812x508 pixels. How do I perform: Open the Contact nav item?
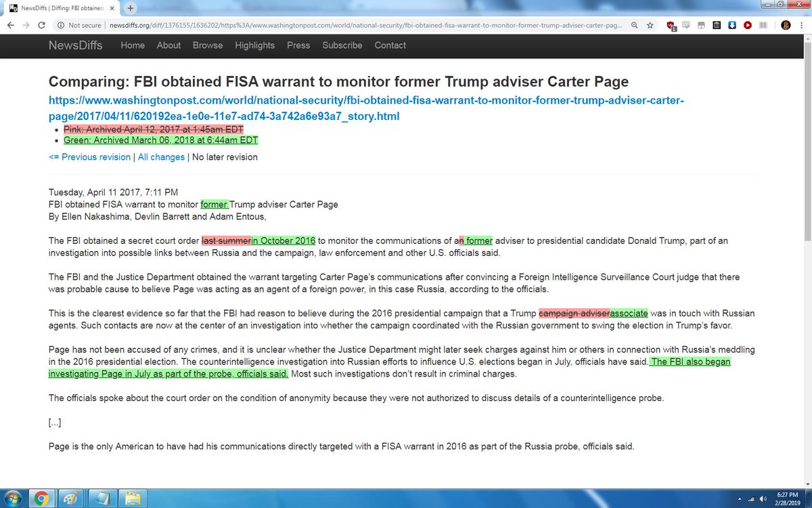pos(390,45)
